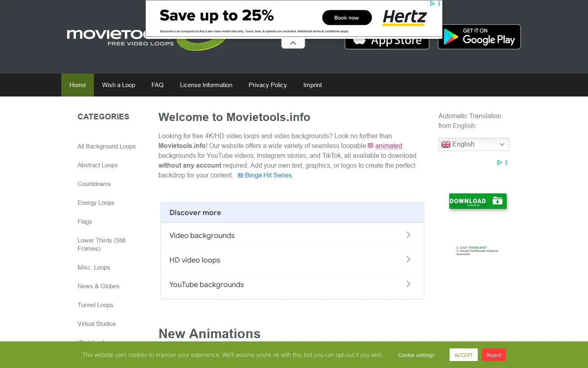Expand YouTube backgrounds chevron
The width and height of the screenshot is (588, 368).
click(x=408, y=284)
